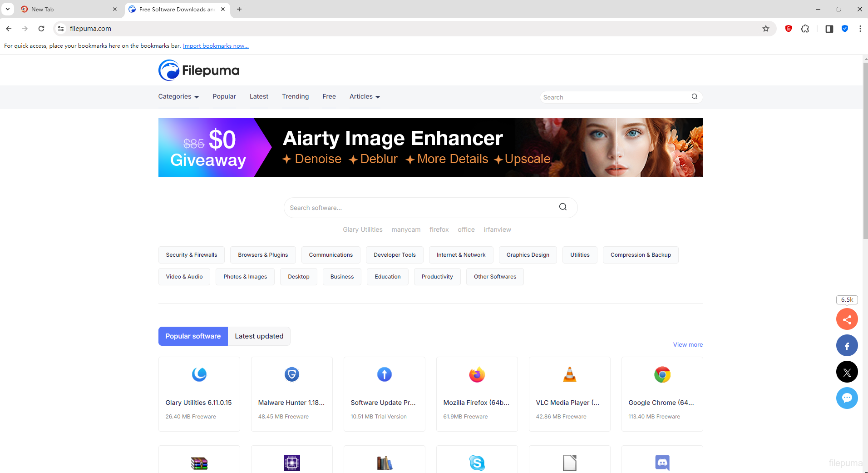Reload the page

coord(41,29)
